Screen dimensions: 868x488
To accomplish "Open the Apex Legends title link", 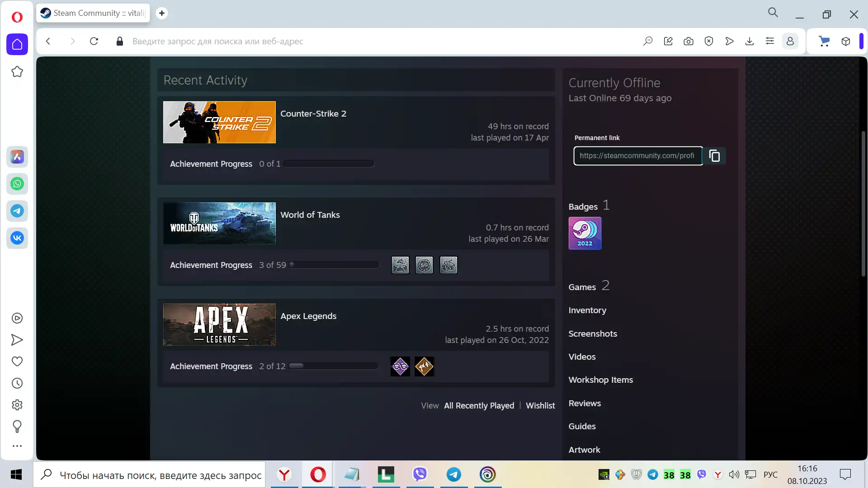I will [308, 316].
